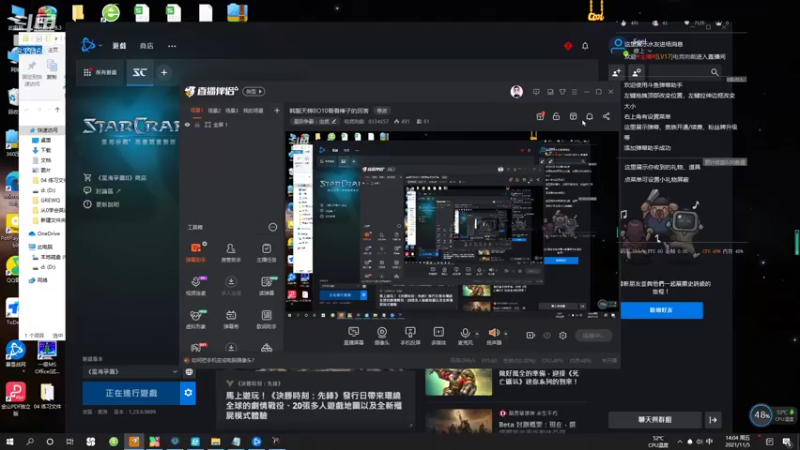
Task: Click the 类型 mode pill next to logo
Action: tap(254, 91)
